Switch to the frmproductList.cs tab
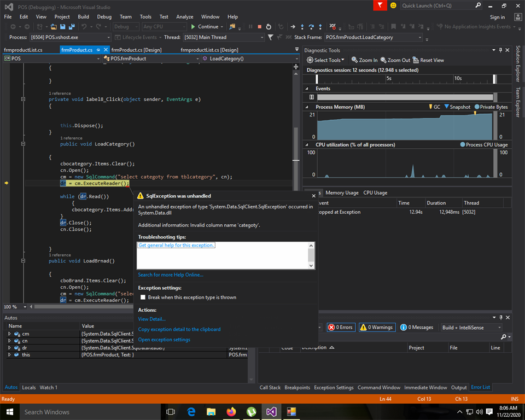The height and width of the screenshot is (420, 525). click(23, 50)
